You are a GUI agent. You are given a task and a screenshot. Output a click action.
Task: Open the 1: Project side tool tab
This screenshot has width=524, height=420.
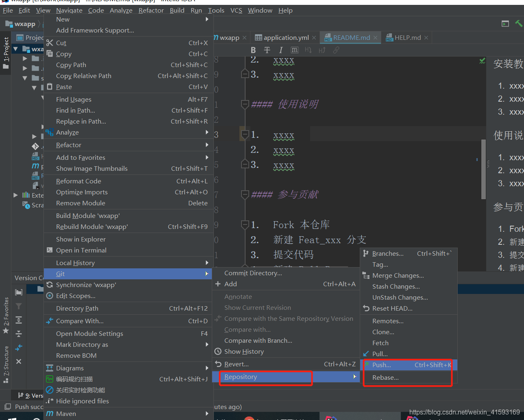point(6,53)
